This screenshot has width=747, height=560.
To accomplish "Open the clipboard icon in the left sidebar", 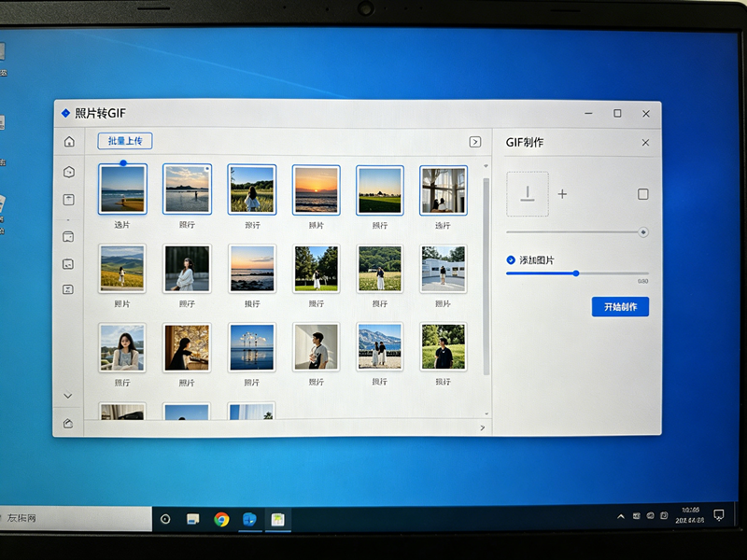I will tap(68, 200).
